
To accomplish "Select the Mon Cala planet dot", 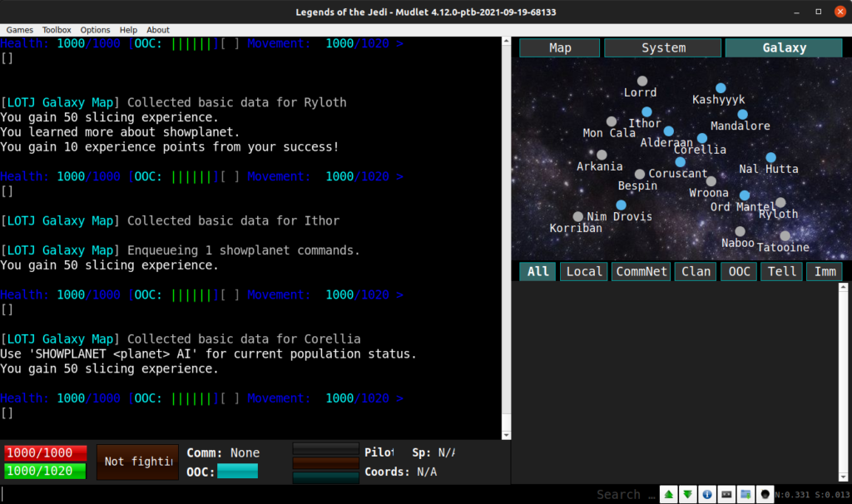I will [612, 121].
